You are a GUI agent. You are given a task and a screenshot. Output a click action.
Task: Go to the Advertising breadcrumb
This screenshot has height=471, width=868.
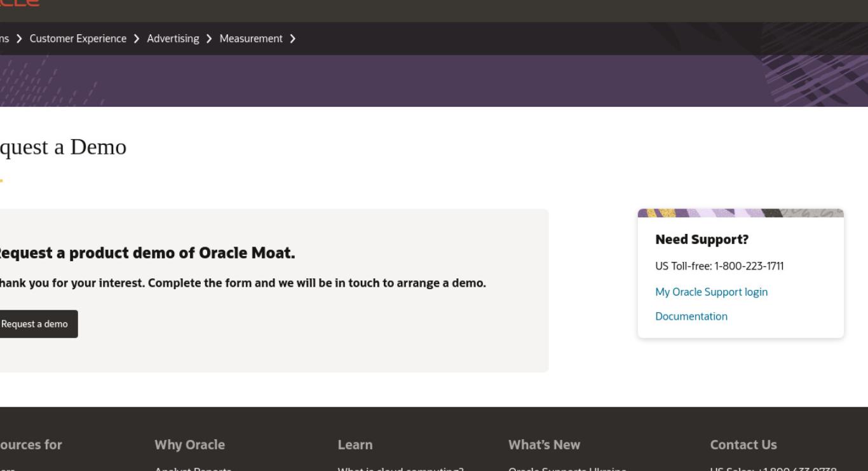point(173,39)
